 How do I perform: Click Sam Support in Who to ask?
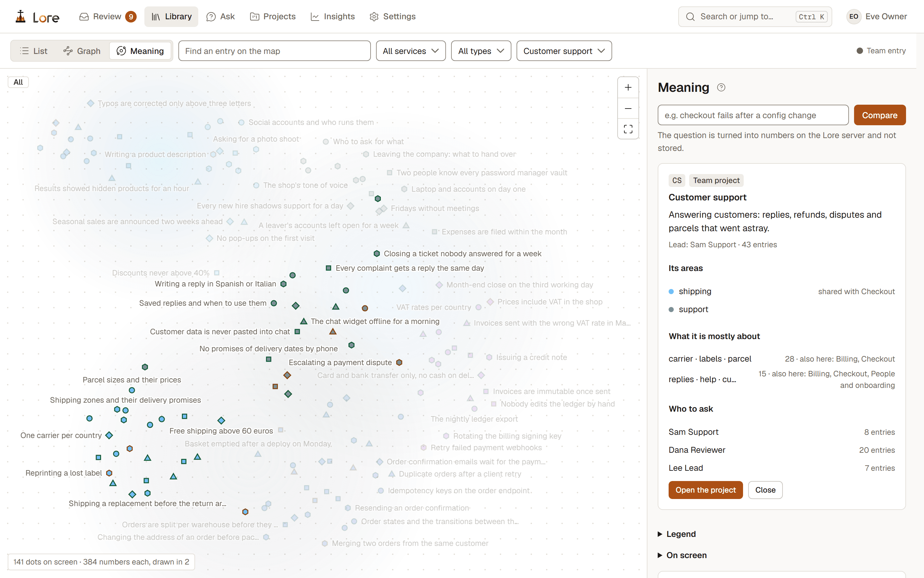pyautogui.click(x=693, y=432)
